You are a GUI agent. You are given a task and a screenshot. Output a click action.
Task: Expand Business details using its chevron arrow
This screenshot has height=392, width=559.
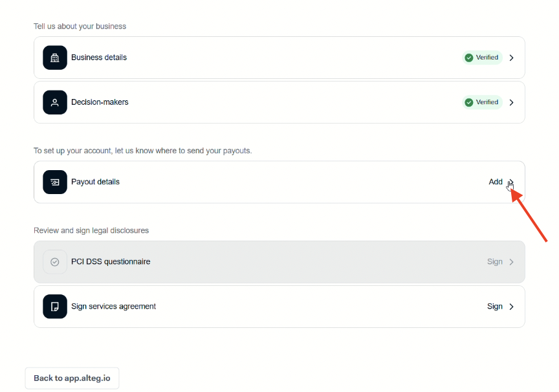512,58
